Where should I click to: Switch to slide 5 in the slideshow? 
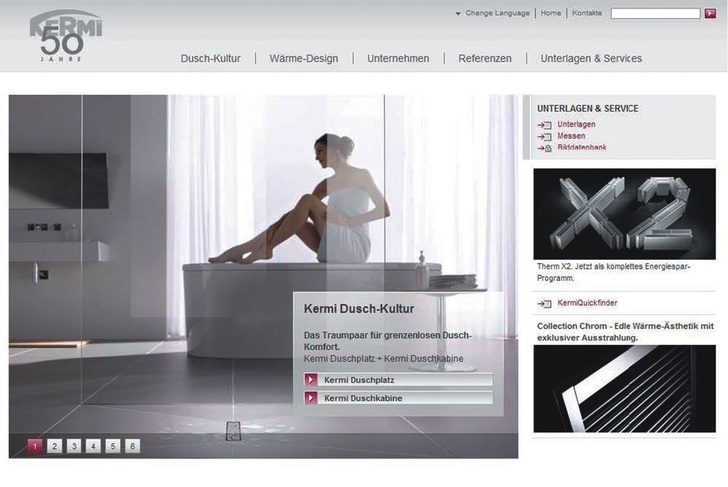[x=113, y=446]
